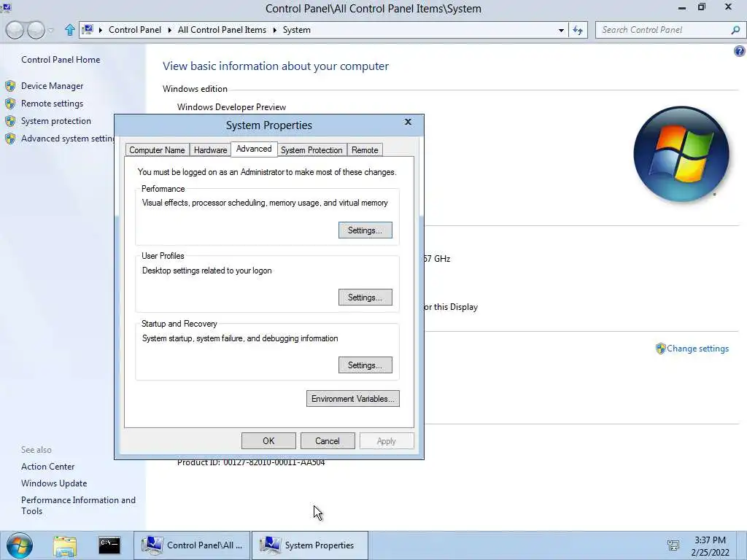
Task: Expand breadcrumb arrow after All Control Panel Items
Action: [275, 30]
